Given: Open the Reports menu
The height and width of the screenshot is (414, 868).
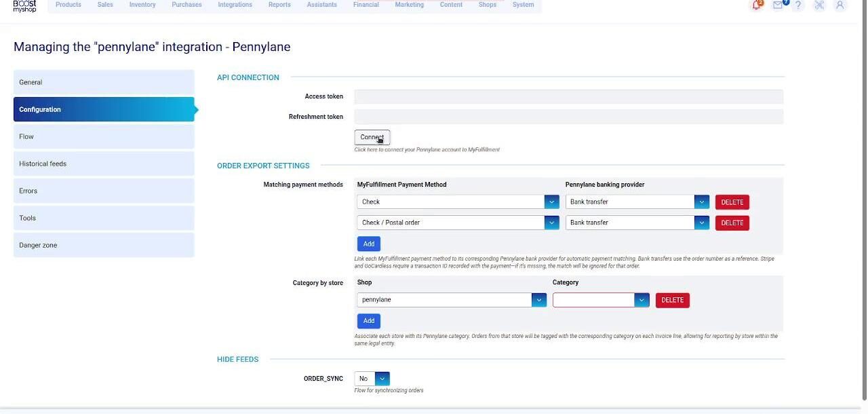Looking at the screenshot, I should 279,5.
